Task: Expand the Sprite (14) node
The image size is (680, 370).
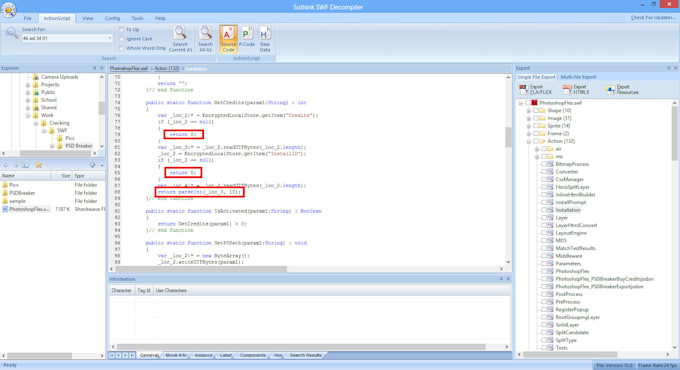Action: (x=529, y=126)
